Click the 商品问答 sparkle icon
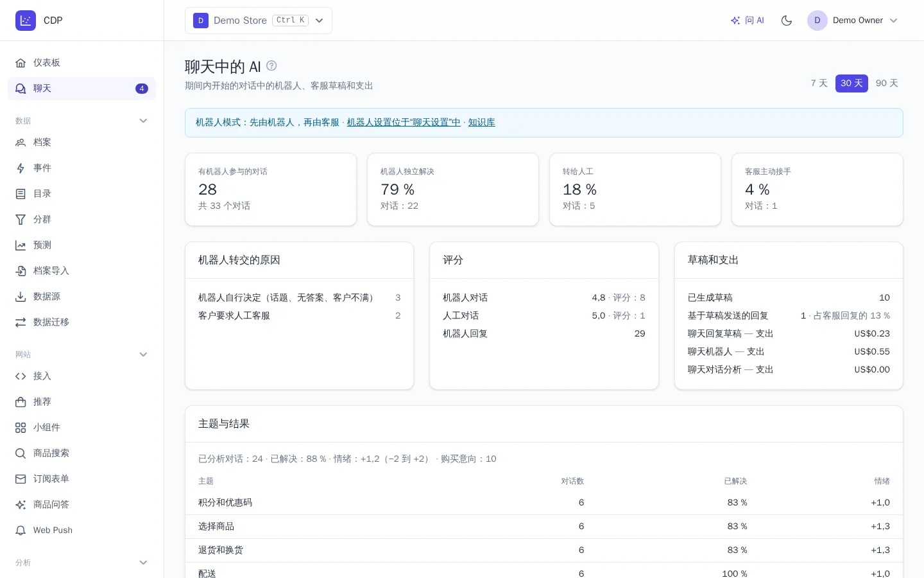Viewport: 924px width, 578px height. click(21, 505)
